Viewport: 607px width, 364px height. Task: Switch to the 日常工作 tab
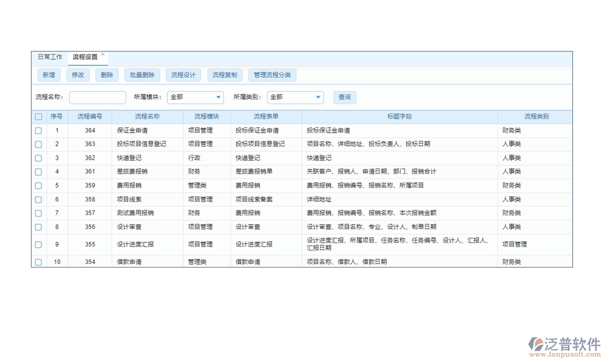click(x=49, y=56)
